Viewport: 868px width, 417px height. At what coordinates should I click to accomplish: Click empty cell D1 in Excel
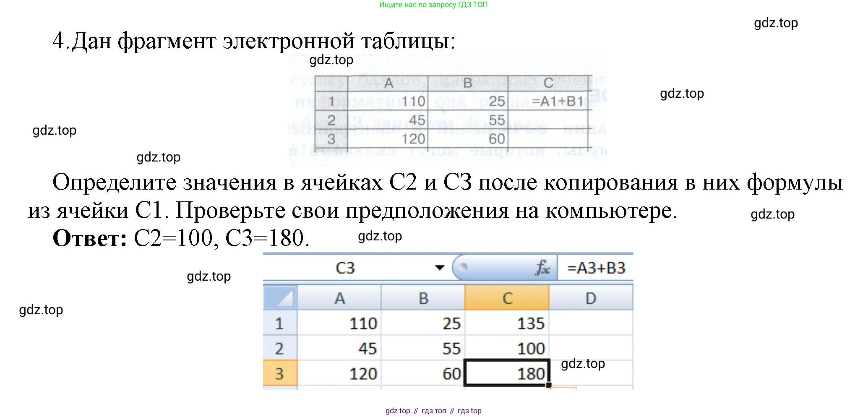591,323
